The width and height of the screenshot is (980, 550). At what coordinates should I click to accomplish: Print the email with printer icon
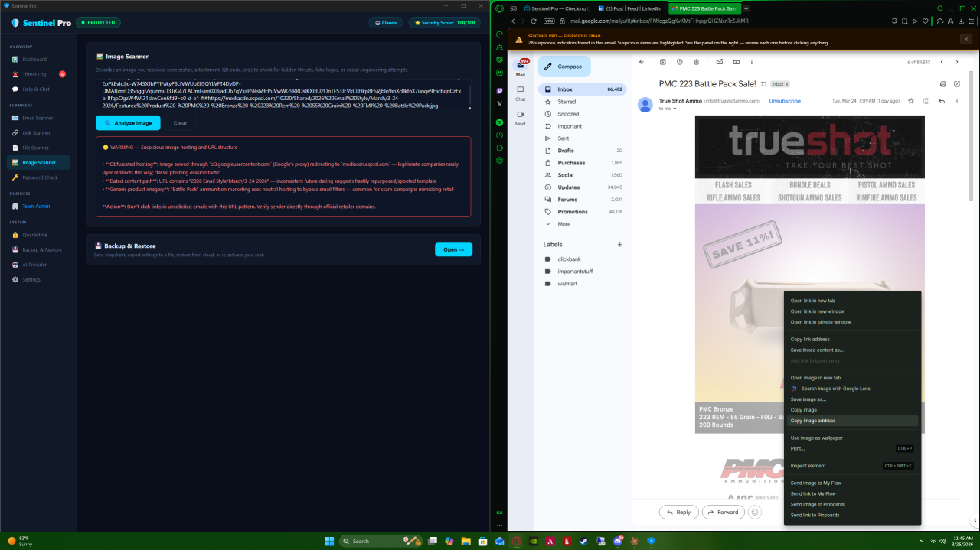(x=943, y=83)
